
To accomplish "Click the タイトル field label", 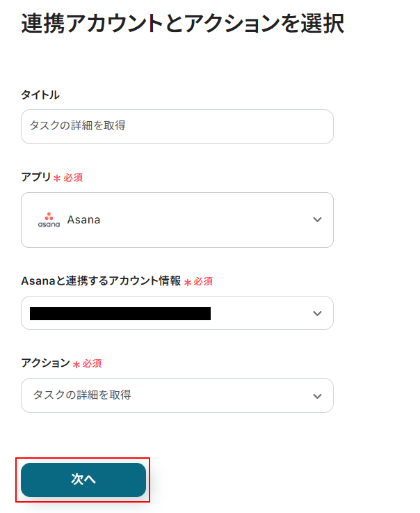I will click(x=40, y=95).
